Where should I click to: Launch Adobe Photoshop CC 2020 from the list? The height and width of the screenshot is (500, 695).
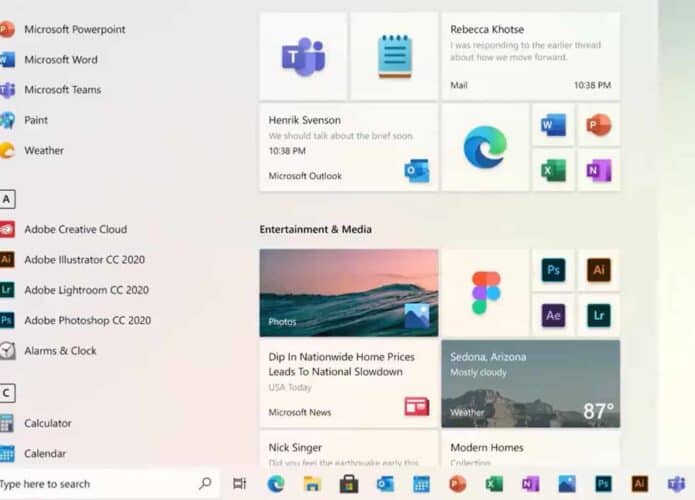pos(76,320)
